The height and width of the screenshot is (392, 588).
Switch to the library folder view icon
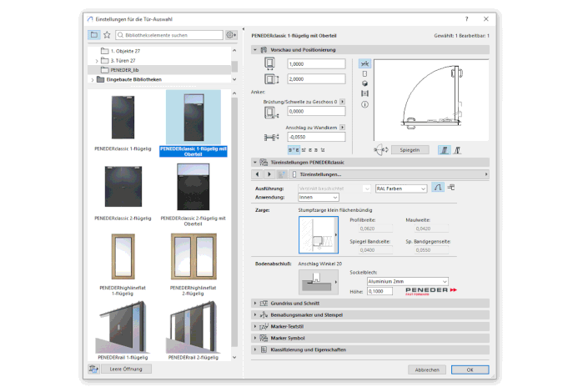[93, 35]
